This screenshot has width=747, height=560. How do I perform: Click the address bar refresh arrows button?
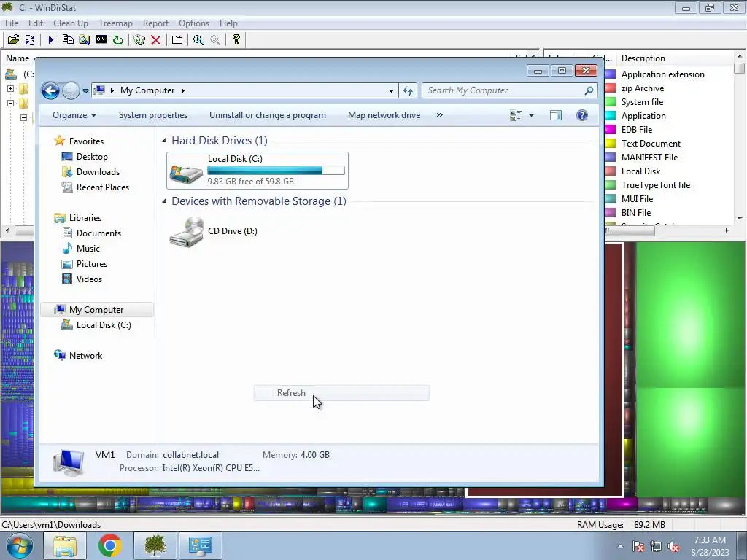click(x=408, y=90)
